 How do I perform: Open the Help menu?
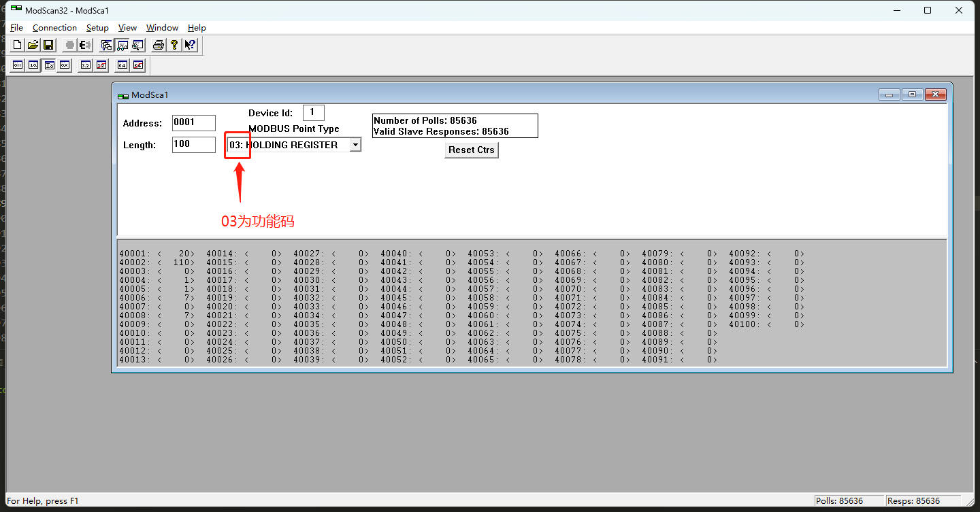point(197,28)
